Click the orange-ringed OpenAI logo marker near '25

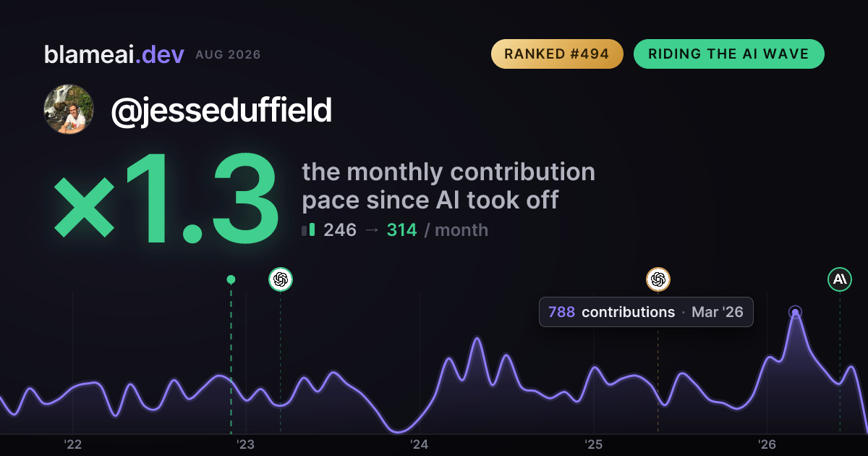(658, 279)
